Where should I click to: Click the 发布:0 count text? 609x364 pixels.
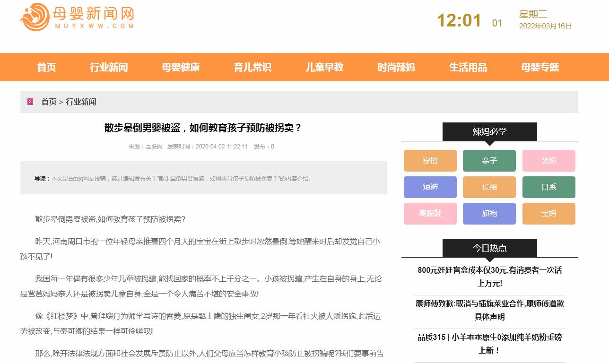coord(264,147)
